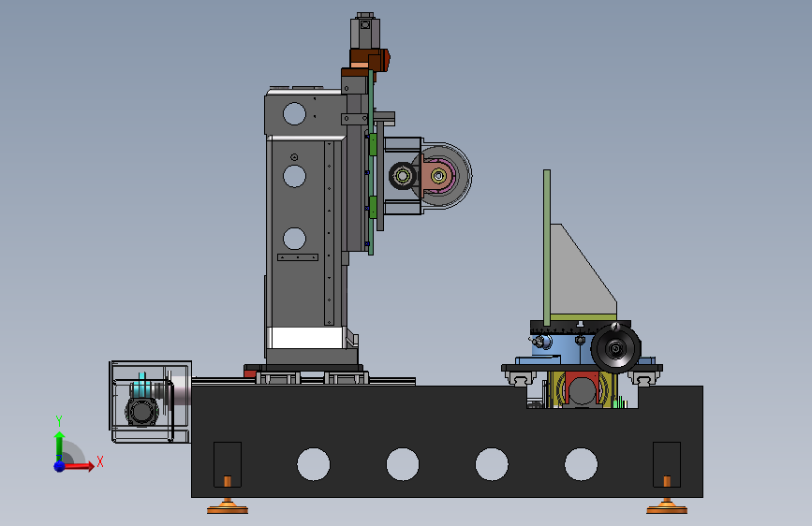The image size is (812, 526).
Task: Select the red bearing block beneath the worktable
Action: pyautogui.click(x=582, y=388)
